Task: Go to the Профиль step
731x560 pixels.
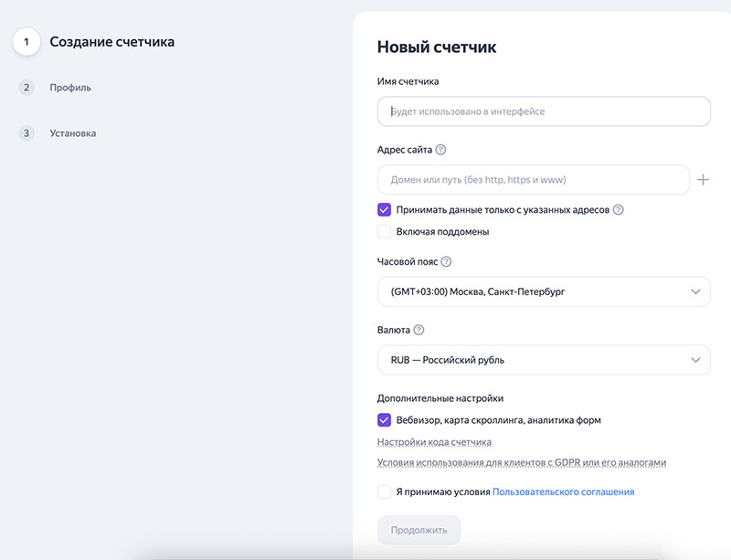Action: point(70,88)
